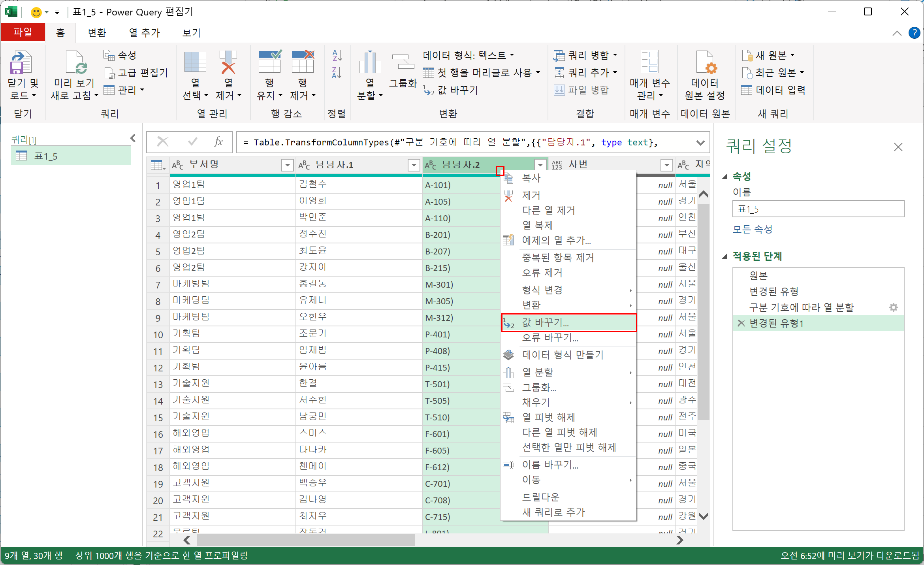Click Remove Columns (열 제거) icon
924x565 pixels.
tap(228, 62)
